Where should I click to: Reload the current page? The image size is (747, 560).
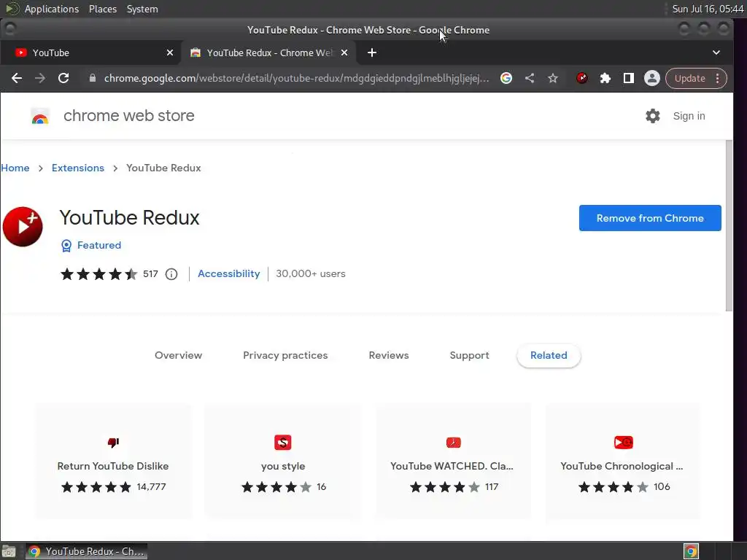[x=63, y=78]
